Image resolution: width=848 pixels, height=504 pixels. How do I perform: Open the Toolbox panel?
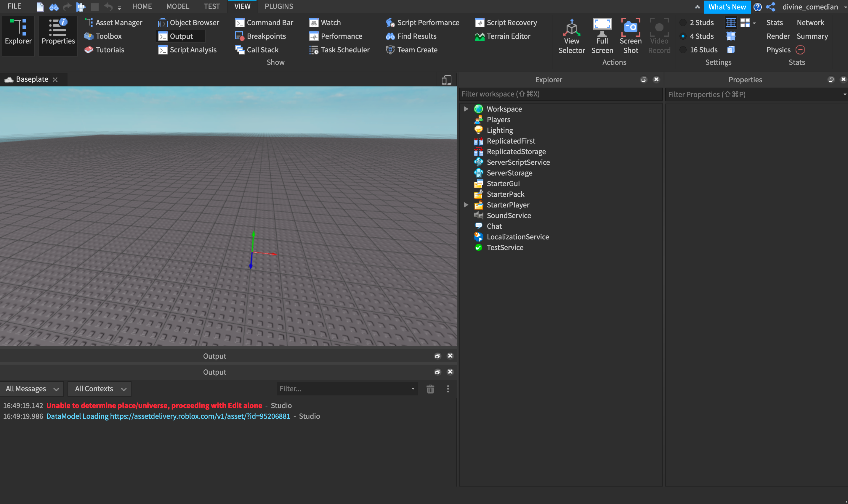pos(103,36)
